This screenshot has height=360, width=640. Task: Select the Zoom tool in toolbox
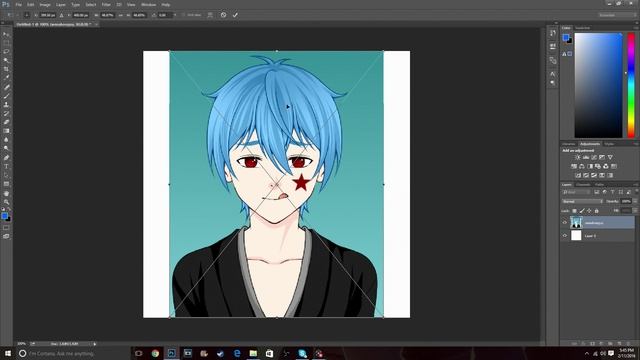coord(6,202)
